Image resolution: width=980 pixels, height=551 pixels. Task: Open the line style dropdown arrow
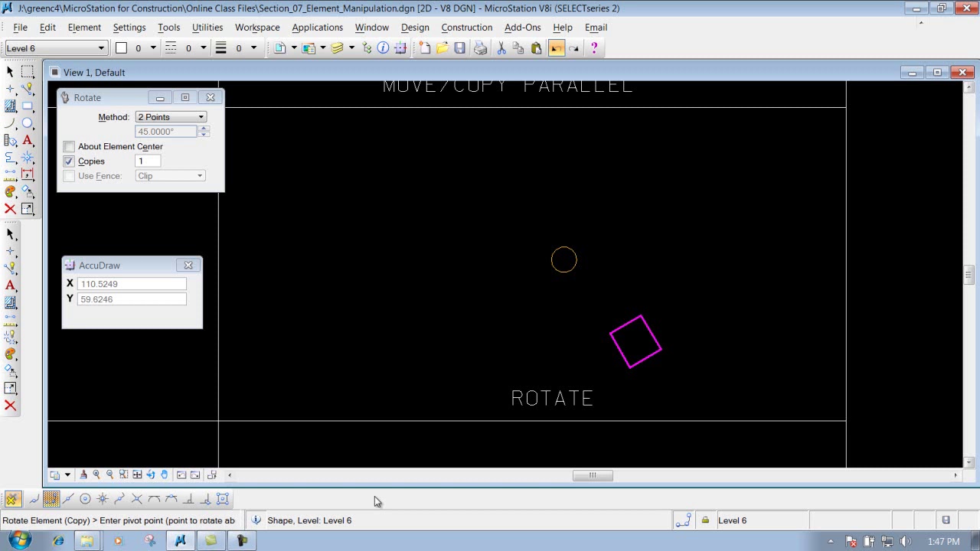[x=203, y=48]
